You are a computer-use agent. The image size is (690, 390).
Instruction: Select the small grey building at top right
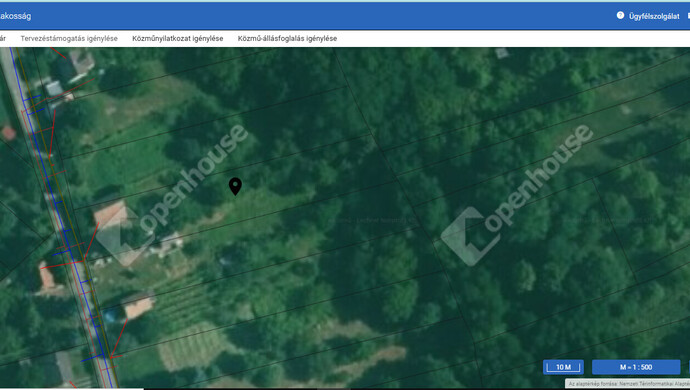pyautogui.click(x=502, y=53)
